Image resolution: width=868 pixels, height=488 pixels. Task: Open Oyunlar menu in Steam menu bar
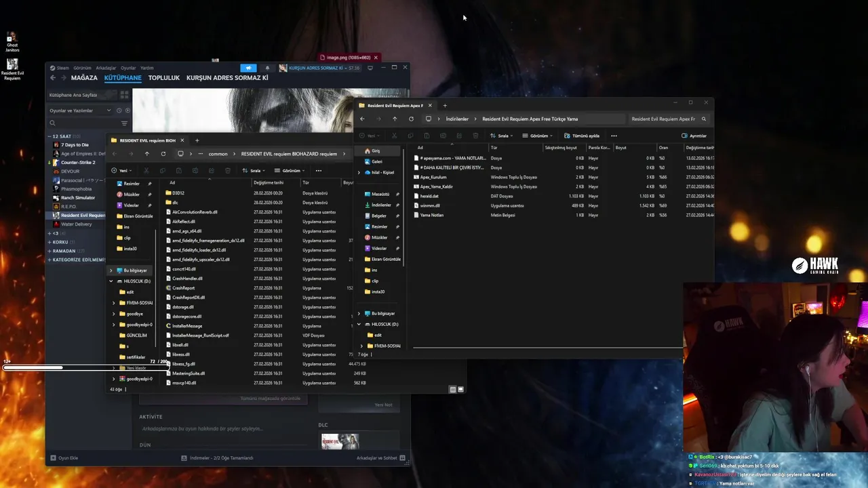(x=128, y=68)
